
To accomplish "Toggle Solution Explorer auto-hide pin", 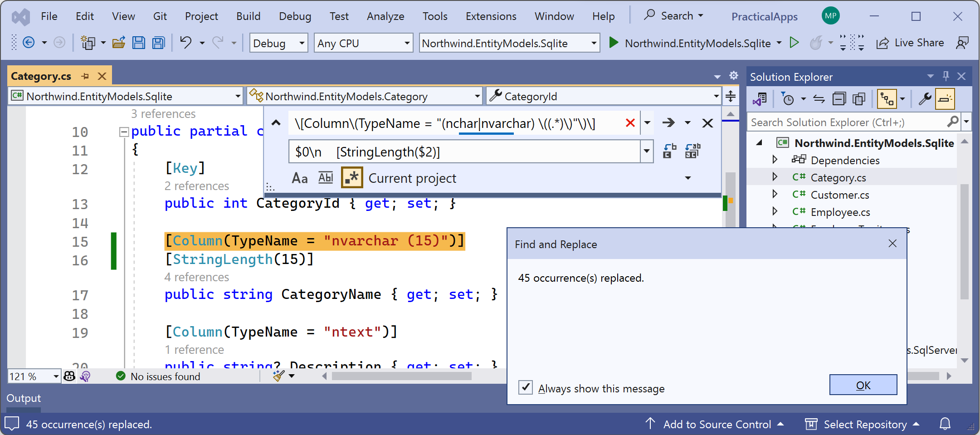I will click(946, 76).
